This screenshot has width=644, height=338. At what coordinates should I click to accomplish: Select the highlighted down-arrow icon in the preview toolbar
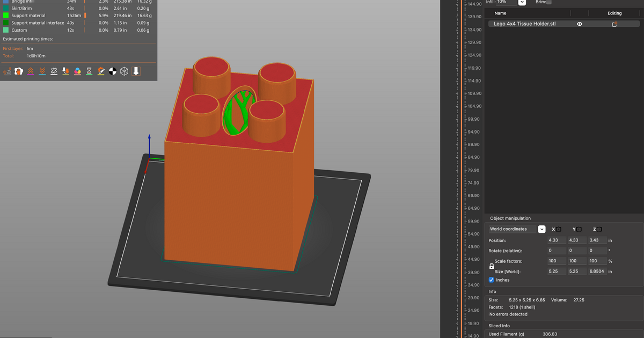click(x=136, y=71)
